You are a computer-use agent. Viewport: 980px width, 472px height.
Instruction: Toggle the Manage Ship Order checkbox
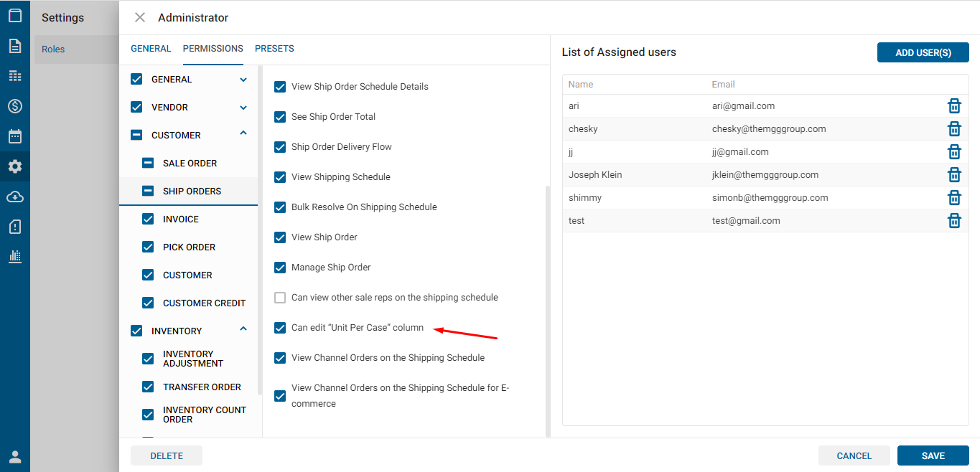coord(280,268)
